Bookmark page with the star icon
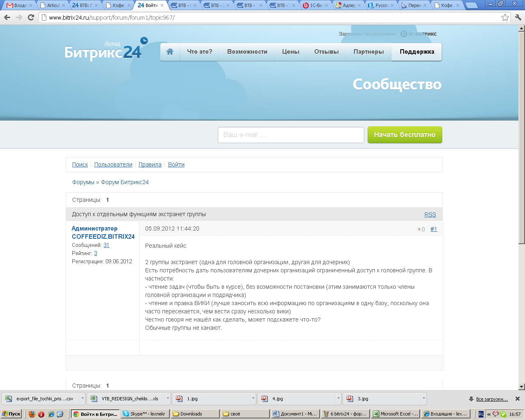The image size is (525, 420). (x=505, y=18)
